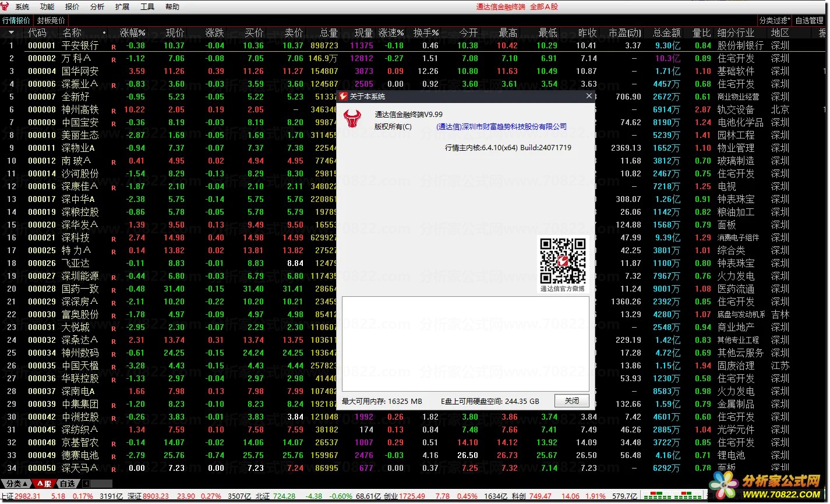Click the 通达信官方微博 QR code image
This screenshot has width=830, height=504.
[x=563, y=261]
